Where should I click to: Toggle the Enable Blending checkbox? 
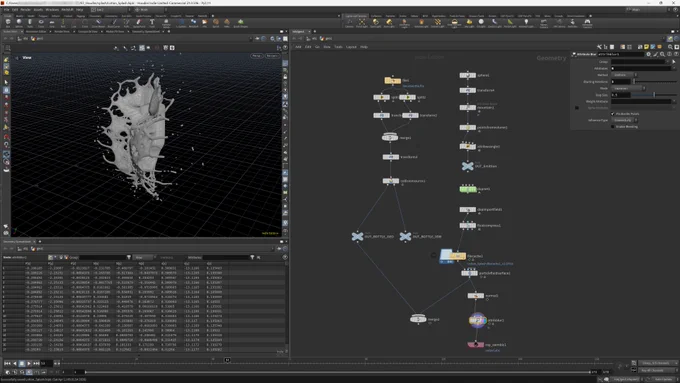pyautogui.click(x=613, y=127)
